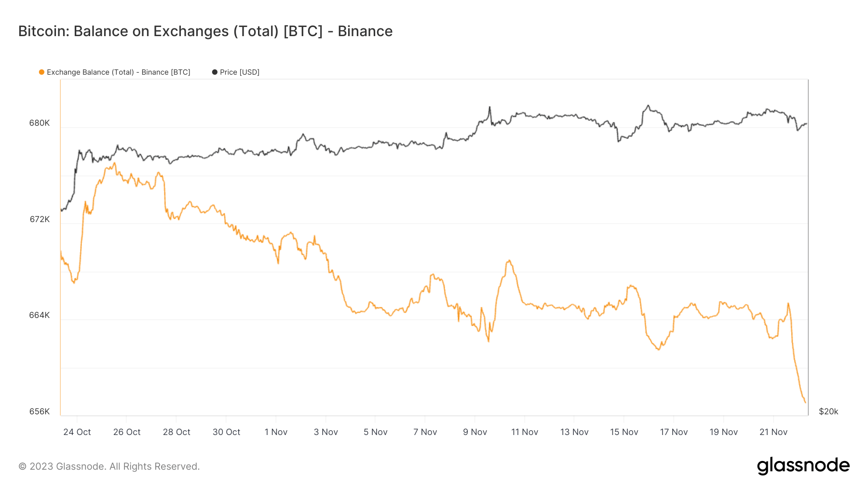868x488 pixels.
Task: Select the 680K y-axis label
Action: [40, 123]
